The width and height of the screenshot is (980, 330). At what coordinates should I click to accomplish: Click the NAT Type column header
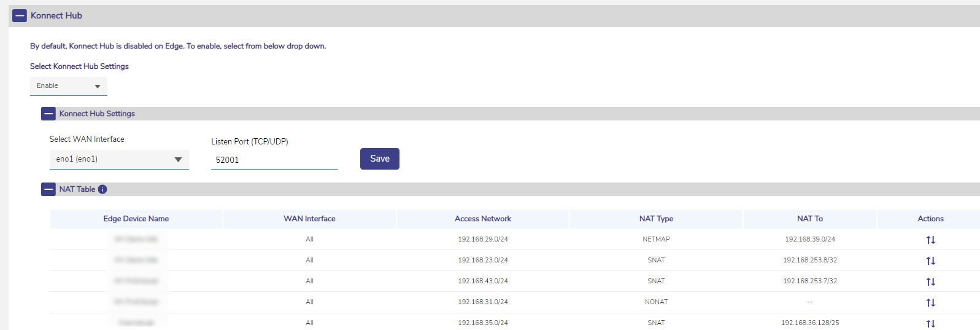(656, 219)
